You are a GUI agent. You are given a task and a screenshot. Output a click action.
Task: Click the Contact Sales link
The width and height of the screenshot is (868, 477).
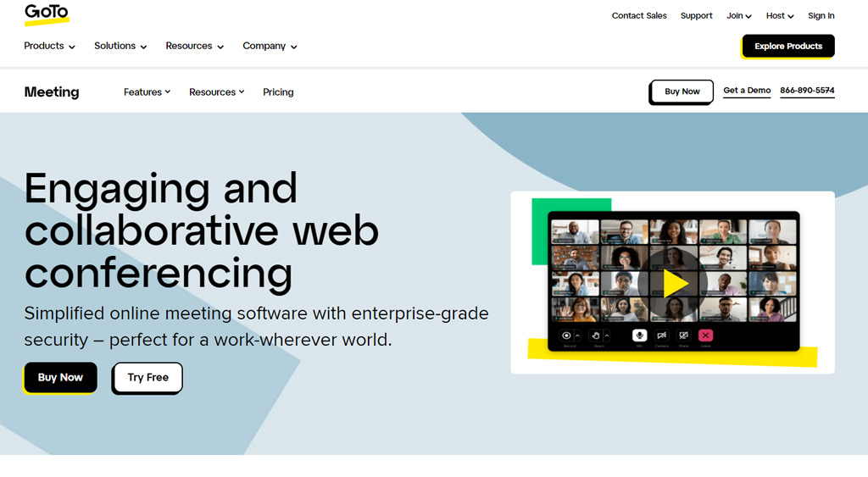[639, 15]
